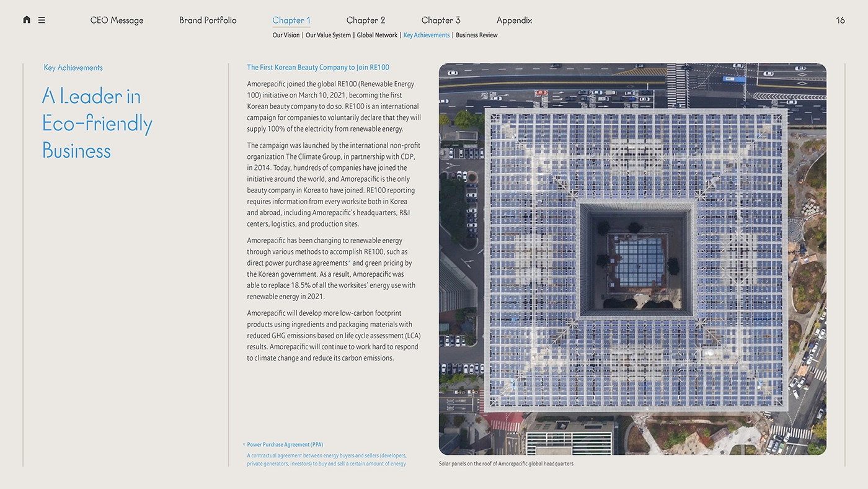Viewport: 868px width, 489px height.
Task: Open the Global Network subsection
Action: click(377, 35)
